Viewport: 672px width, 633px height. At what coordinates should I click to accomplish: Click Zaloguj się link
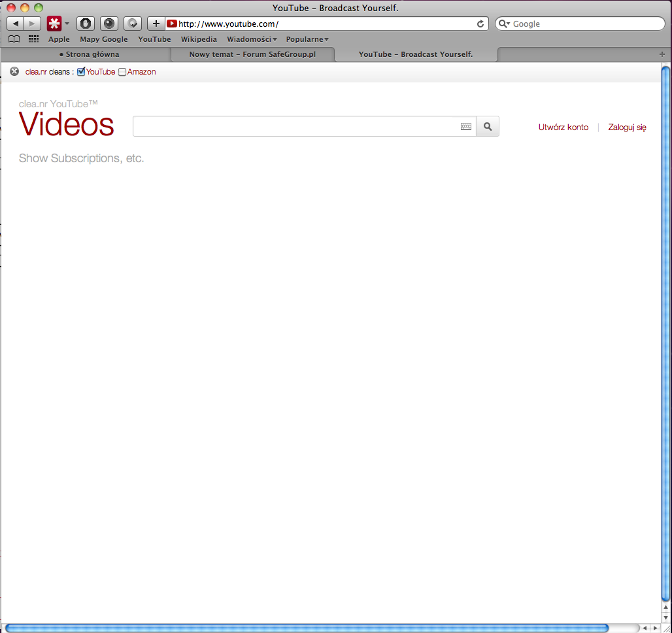point(627,127)
